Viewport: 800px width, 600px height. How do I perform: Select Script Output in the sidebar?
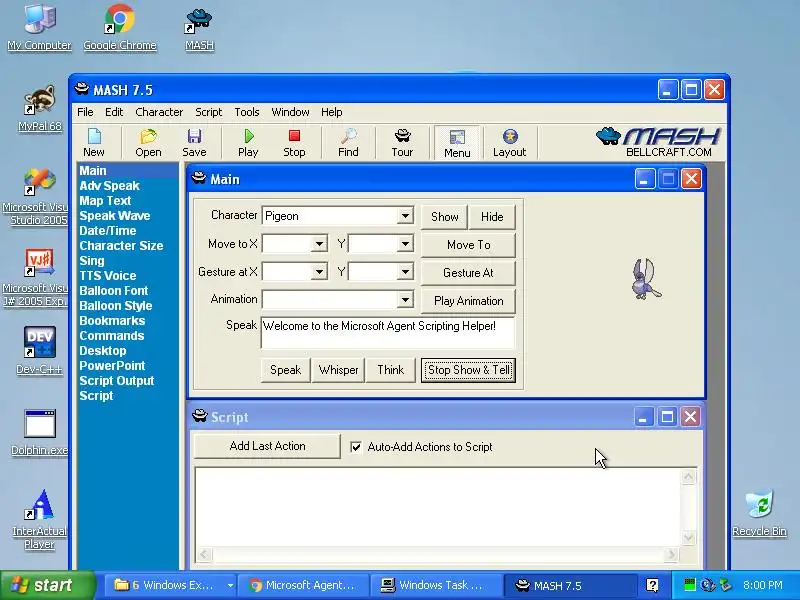(x=116, y=381)
